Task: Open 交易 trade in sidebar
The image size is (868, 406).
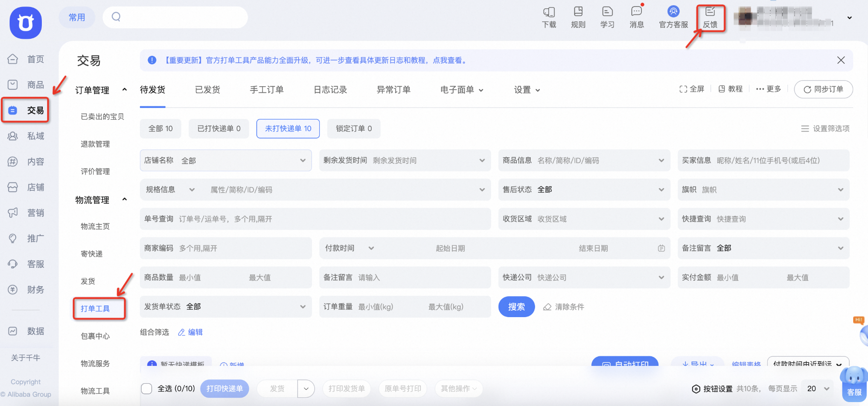Action: (x=26, y=110)
